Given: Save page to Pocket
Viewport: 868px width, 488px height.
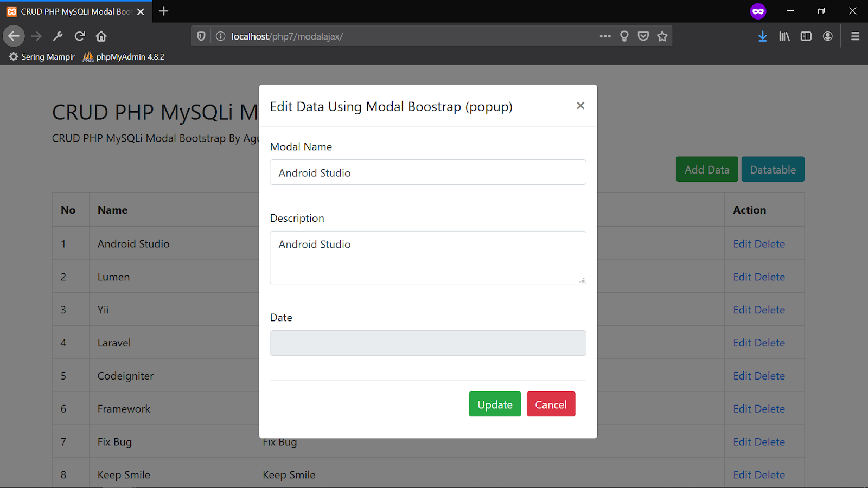Looking at the screenshot, I should point(643,36).
